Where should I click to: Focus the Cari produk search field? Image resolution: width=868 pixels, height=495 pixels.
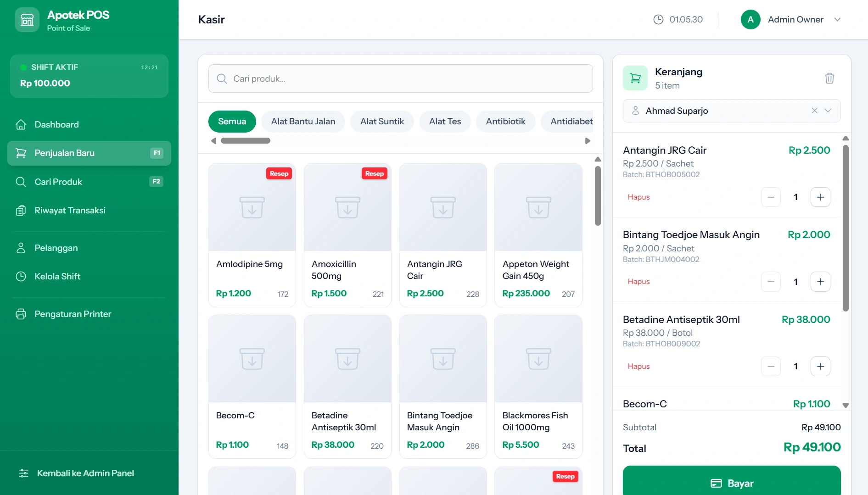[x=400, y=78]
